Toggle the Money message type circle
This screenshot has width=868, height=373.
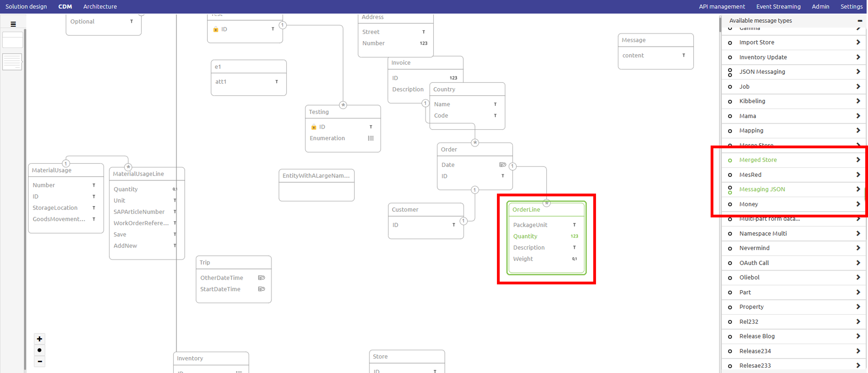[730, 204]
